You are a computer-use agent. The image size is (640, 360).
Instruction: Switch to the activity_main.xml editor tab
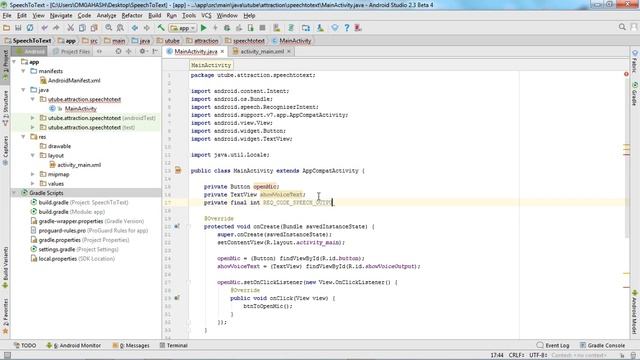click(x=262, y=51)
